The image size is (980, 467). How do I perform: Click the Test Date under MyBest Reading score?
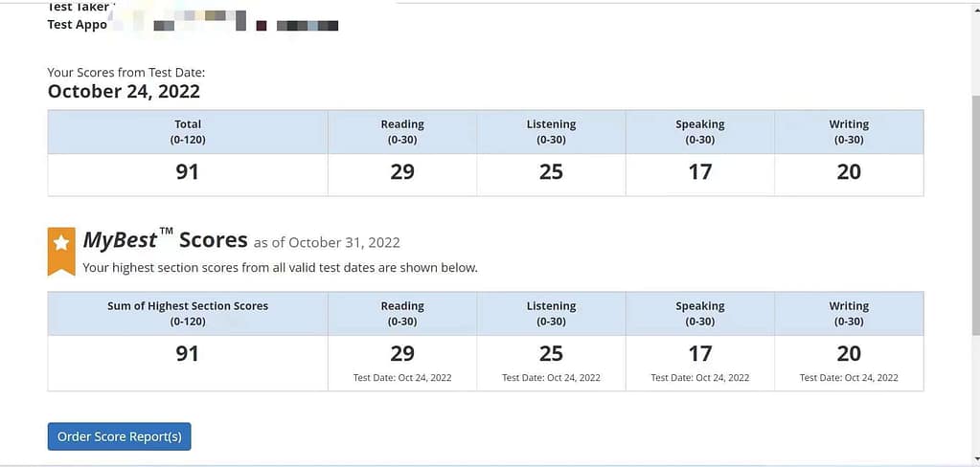click(x=402, y=378)
